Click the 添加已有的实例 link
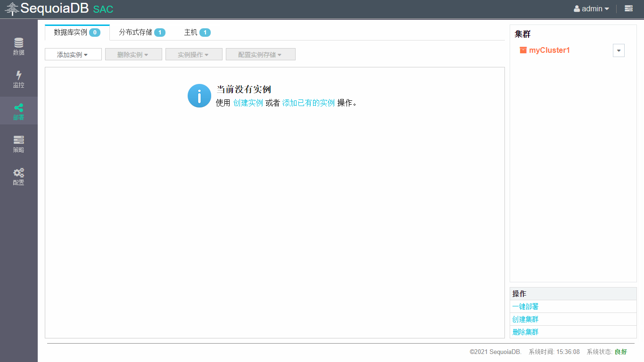This screenshot has height=362, width=644. pyautogui.click(x=308, y=103)
